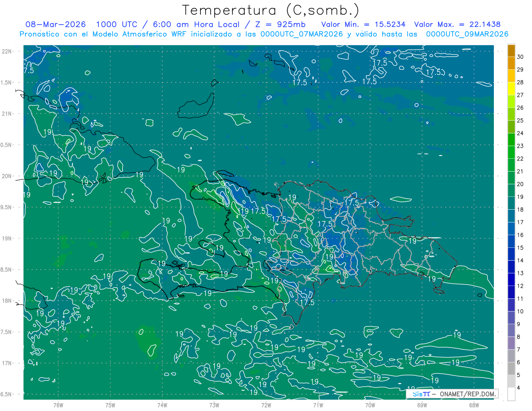Image resolution: width=532 pixels, height=411 pixels.
Task: Click the white bottom swatch of the color bar
Action: (511, 394)
